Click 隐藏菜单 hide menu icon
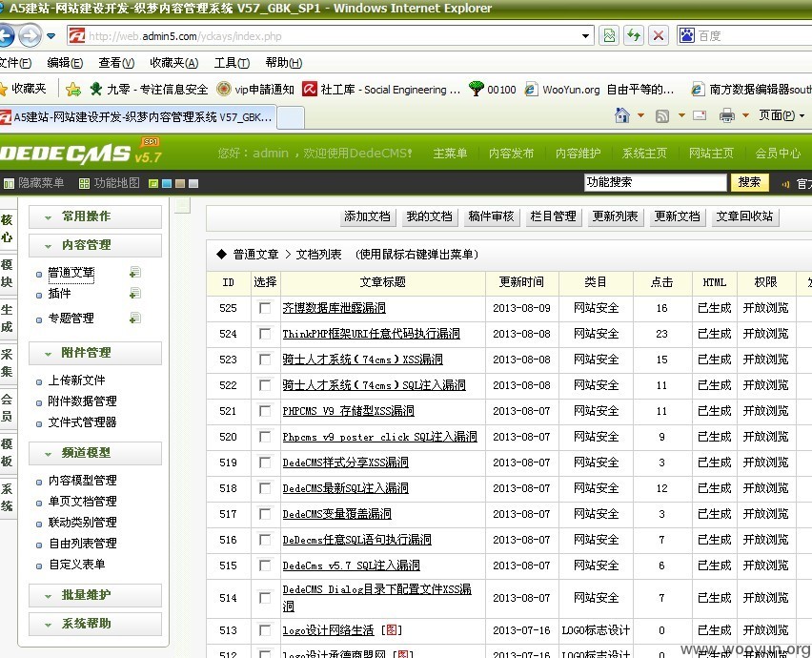Image resolution: width=812 pixels, height=658 pixels. [9, 183]
